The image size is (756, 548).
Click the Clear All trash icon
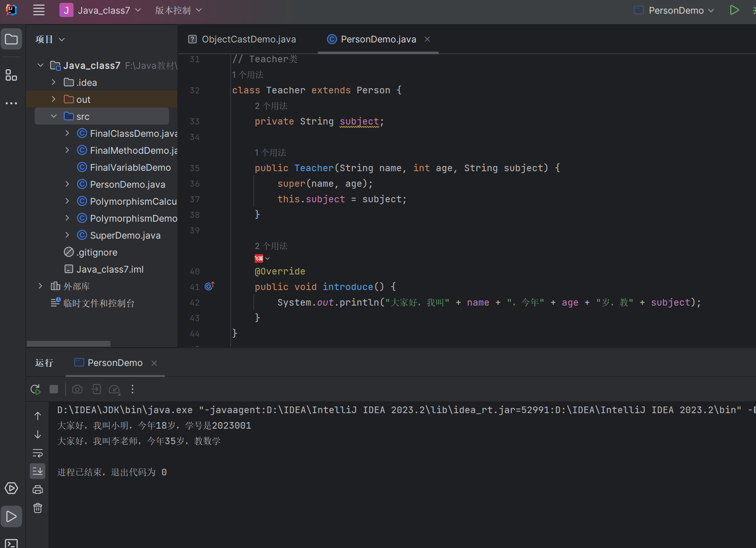click(38, 508)
